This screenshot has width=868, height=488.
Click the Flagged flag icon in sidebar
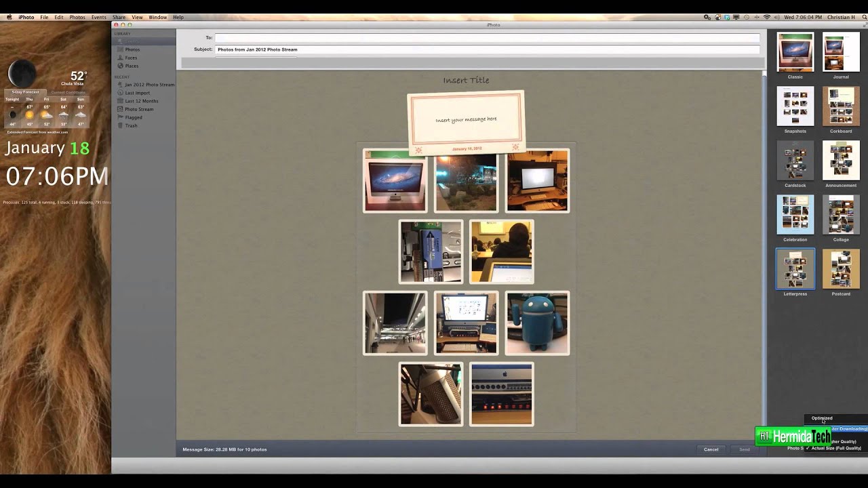[120, 117]
